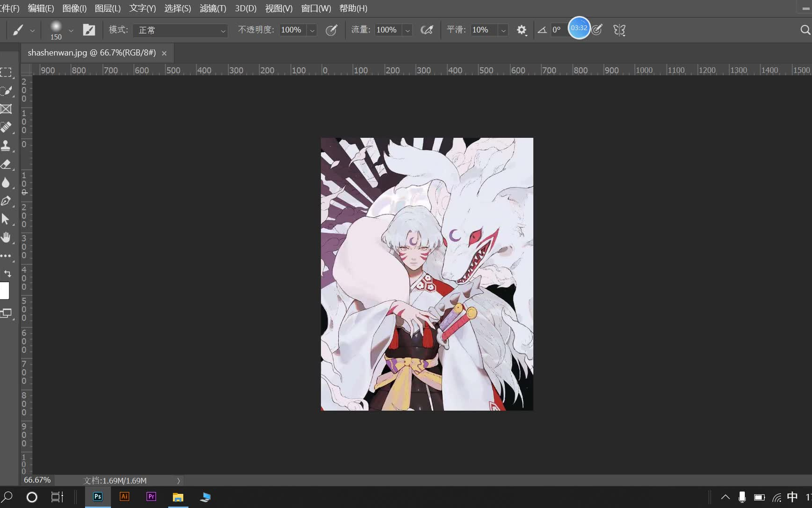This screenshot has width=812, height=508.
Task: Expand the opacity slider dropdown arrow
Action: click(312, 30)
